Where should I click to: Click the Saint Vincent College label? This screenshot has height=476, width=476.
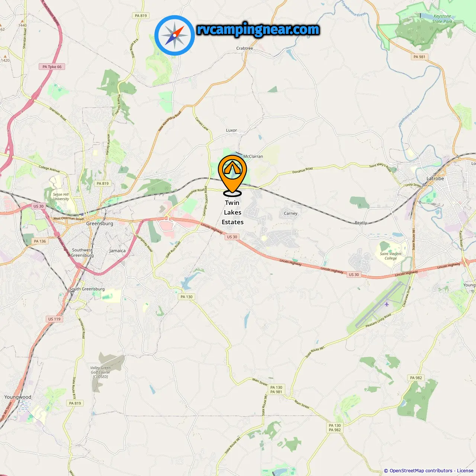(x=390, y=256)
